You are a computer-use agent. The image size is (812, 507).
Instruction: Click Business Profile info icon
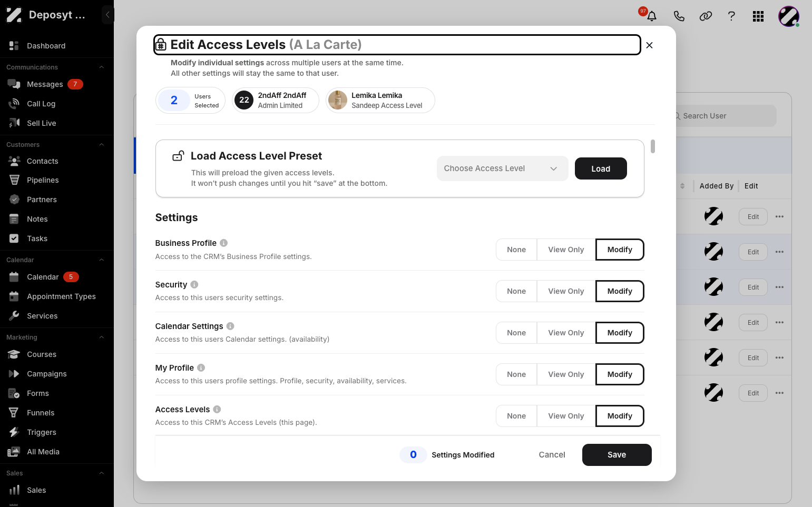[x=224, y=243]
